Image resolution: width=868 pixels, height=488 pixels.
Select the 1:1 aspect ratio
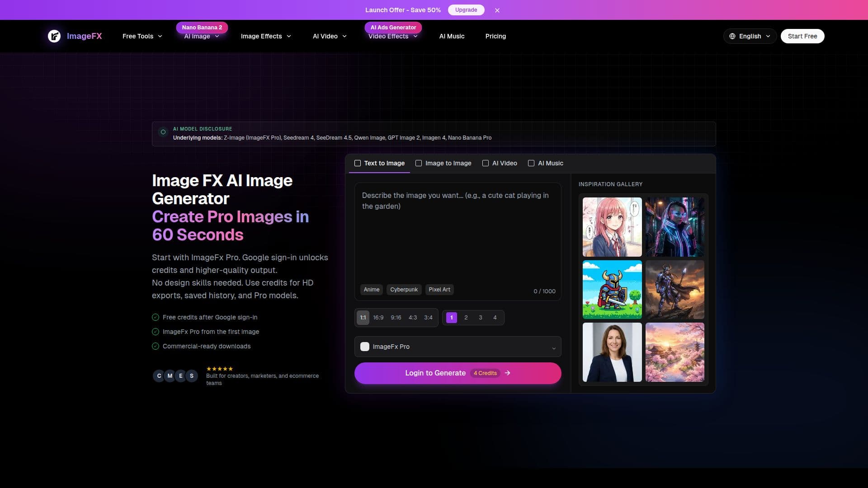(363, 318)
